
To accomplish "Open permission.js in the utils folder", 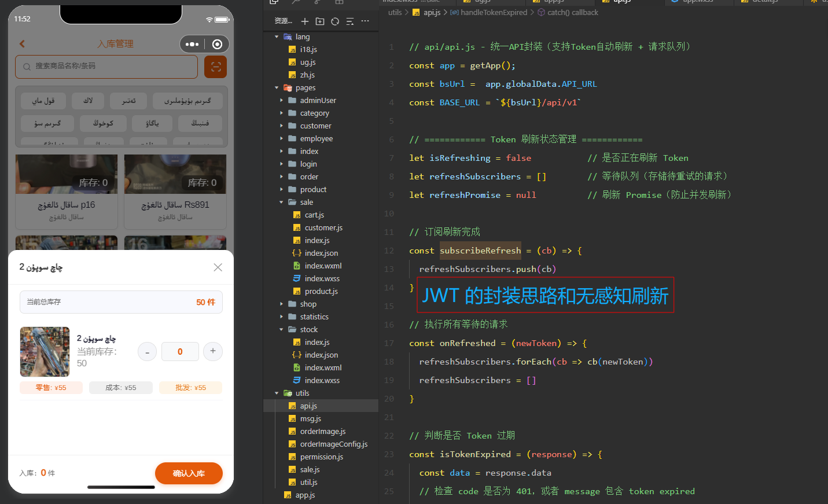I will click(x=321, y=457).
